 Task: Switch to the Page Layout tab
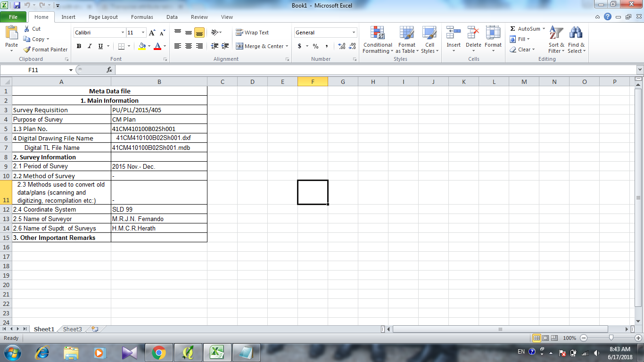(103, 17)
